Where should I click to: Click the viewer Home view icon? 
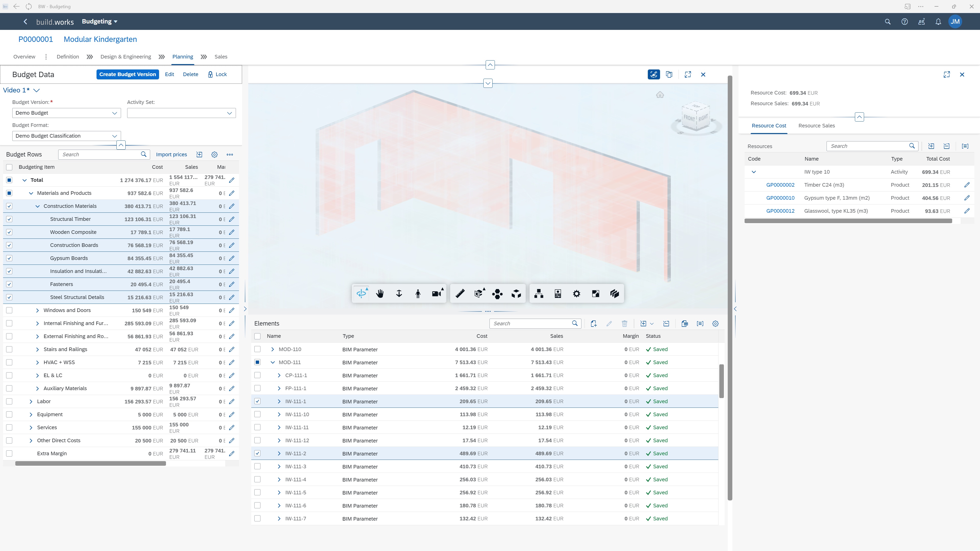point(660,95)
